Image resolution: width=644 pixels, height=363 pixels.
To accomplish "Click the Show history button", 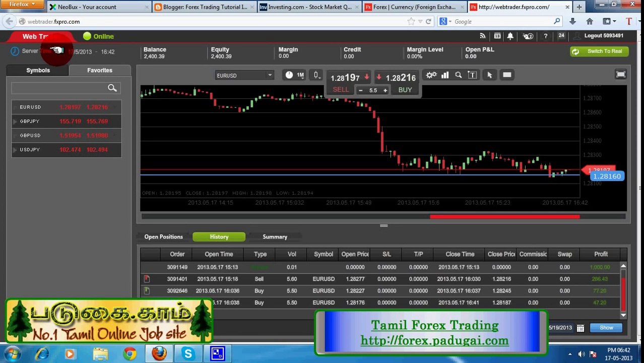I will [x=606, y=328].
